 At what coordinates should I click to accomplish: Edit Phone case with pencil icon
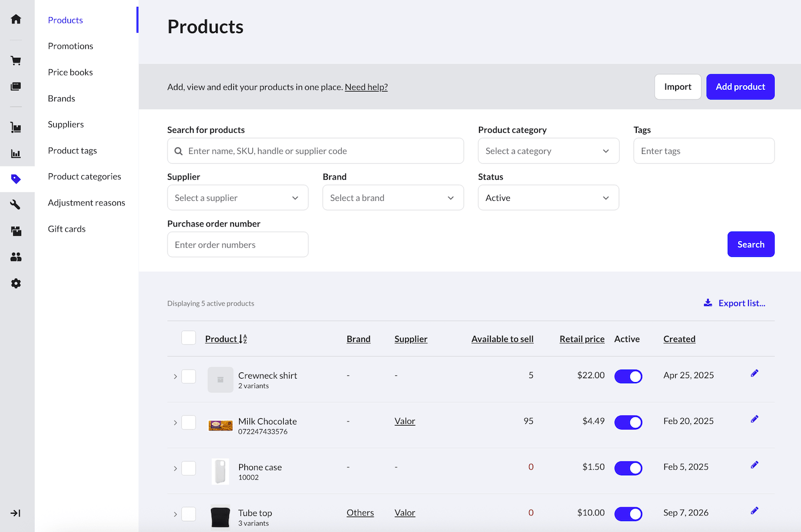click(755, 465)
